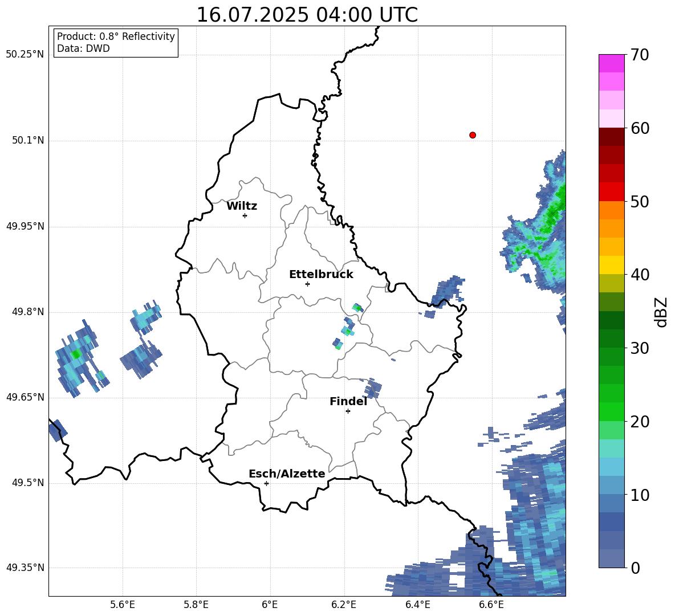
Task: Click the dBZ colorbar axis label
Action: point(662,312)
